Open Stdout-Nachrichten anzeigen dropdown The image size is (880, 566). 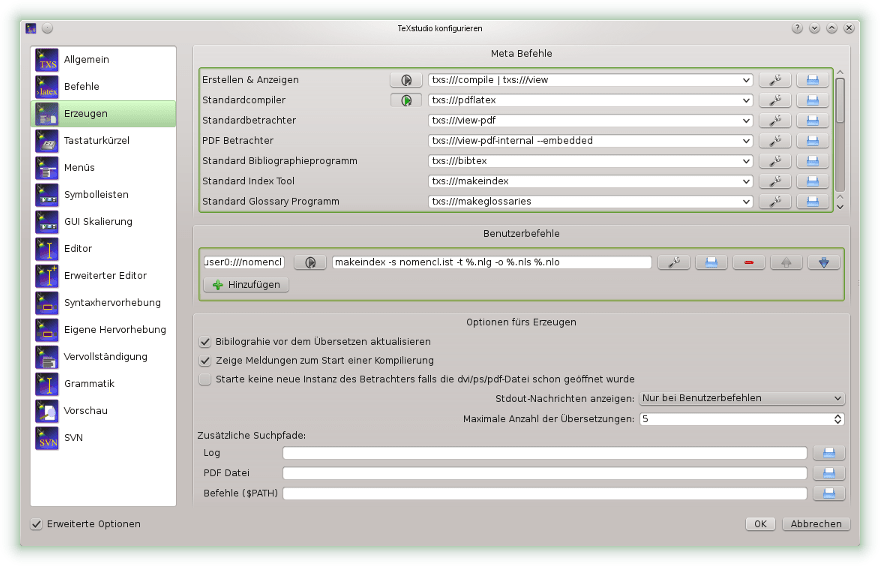(x=742, y=398)
